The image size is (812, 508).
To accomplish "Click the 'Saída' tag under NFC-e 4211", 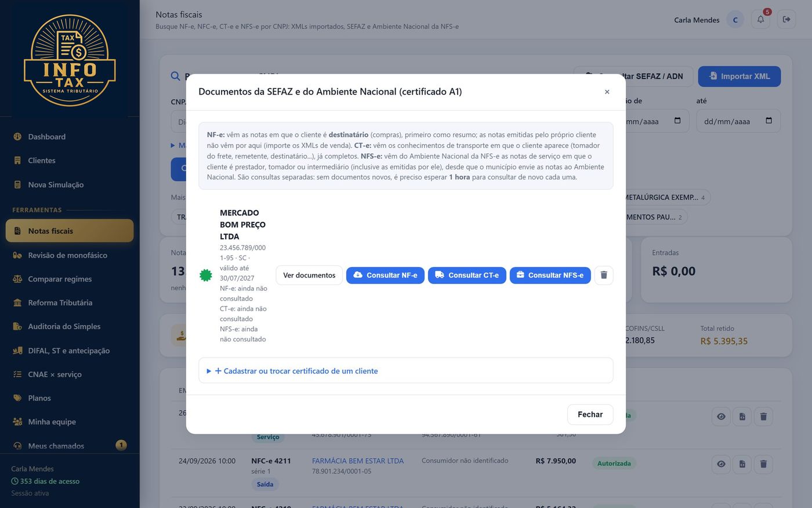I will 265,484.
